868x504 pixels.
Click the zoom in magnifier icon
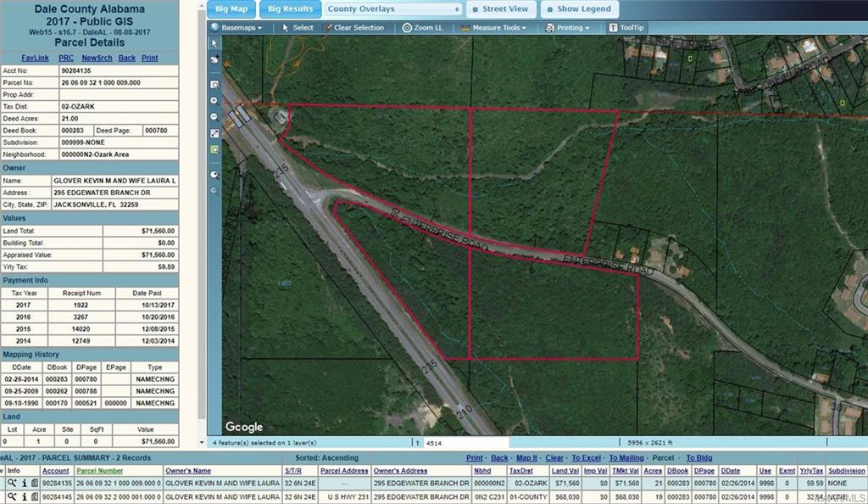click(x=214, y=101)
